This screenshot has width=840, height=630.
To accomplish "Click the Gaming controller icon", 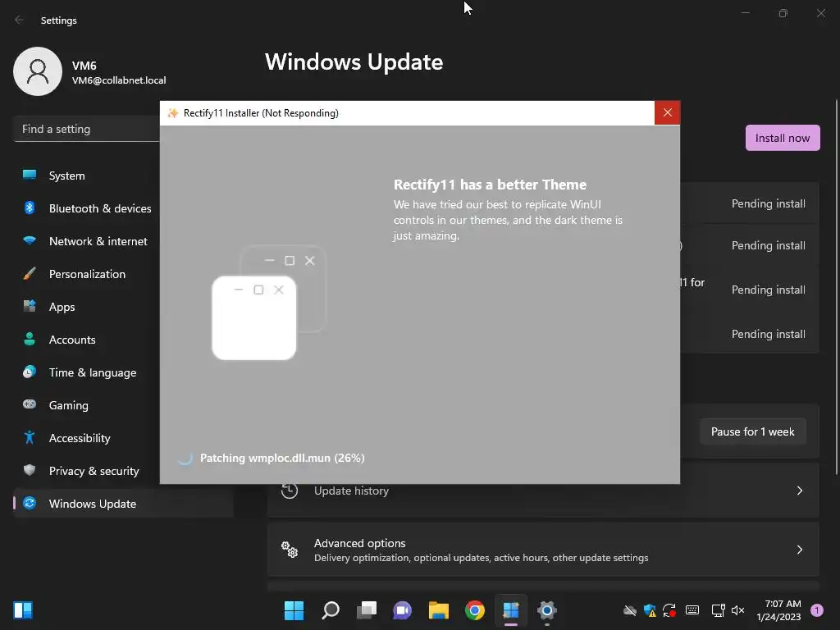I will (x=30, y=404).
